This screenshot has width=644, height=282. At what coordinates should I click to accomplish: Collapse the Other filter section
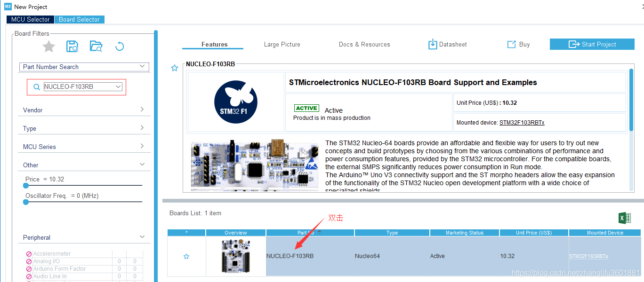click(x=142, y=164)
